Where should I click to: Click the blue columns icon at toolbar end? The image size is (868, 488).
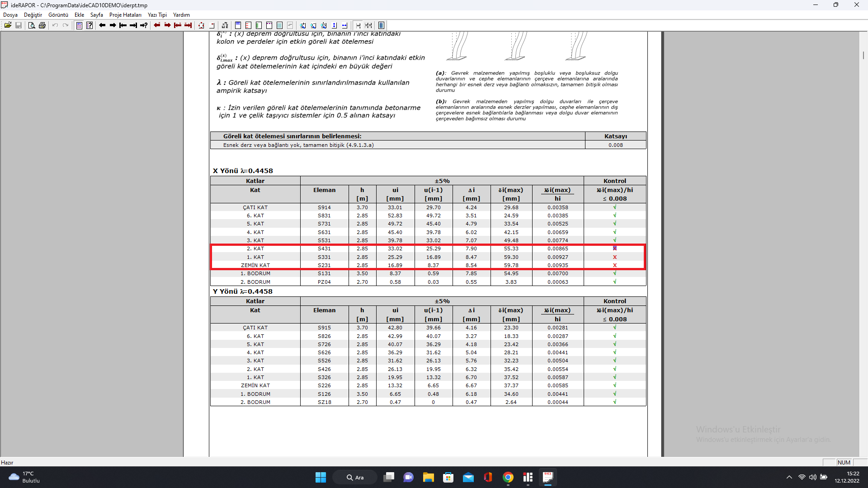[x=382, y=25]
